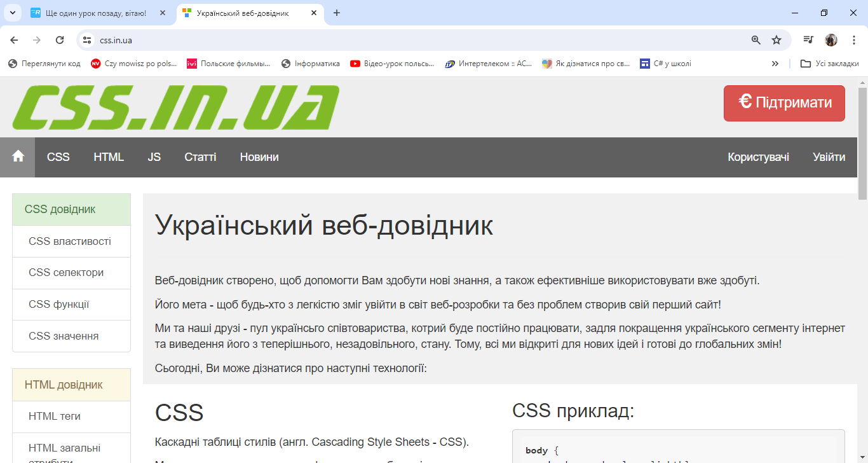Viewport: 868px width, 463px height.
Task: Click the CSS.IN.UA green logo
Action: click(x=175, y=107)
